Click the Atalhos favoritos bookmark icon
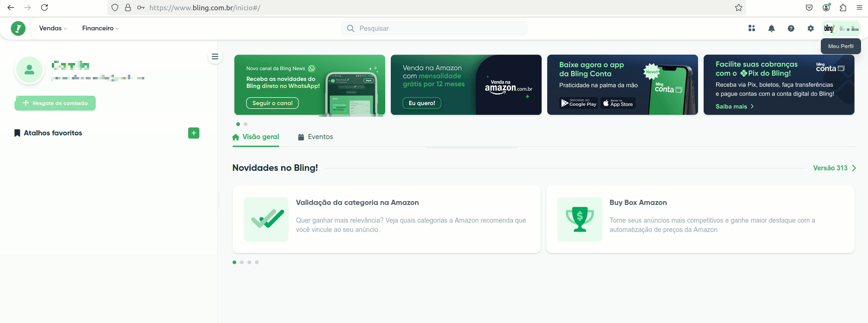 [17, 133]
